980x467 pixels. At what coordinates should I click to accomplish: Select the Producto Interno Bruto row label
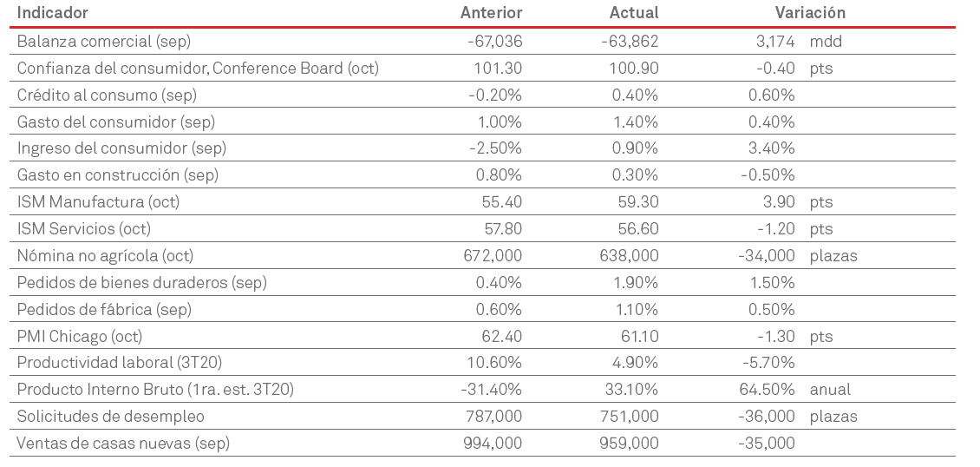click(155, 390)
